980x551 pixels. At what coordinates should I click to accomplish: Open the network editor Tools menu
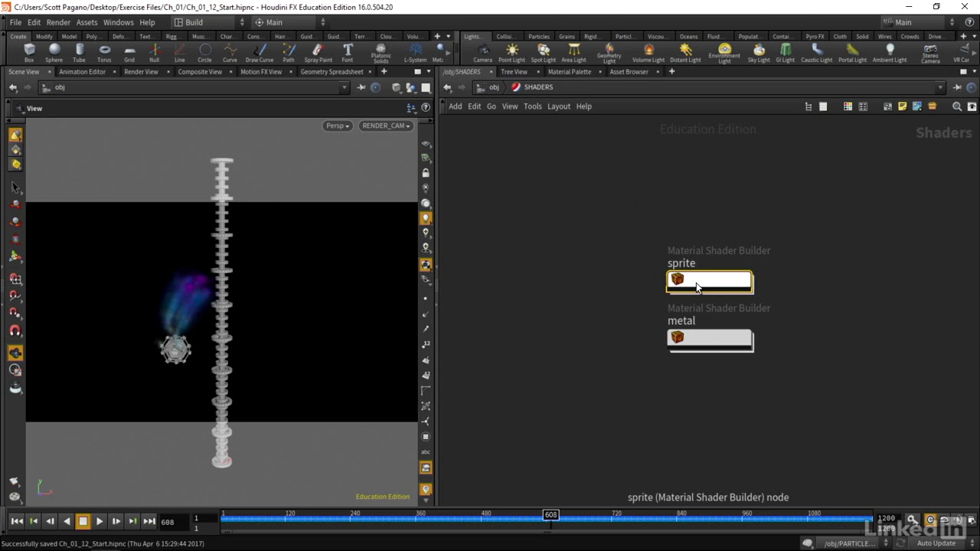coord(532,106)
